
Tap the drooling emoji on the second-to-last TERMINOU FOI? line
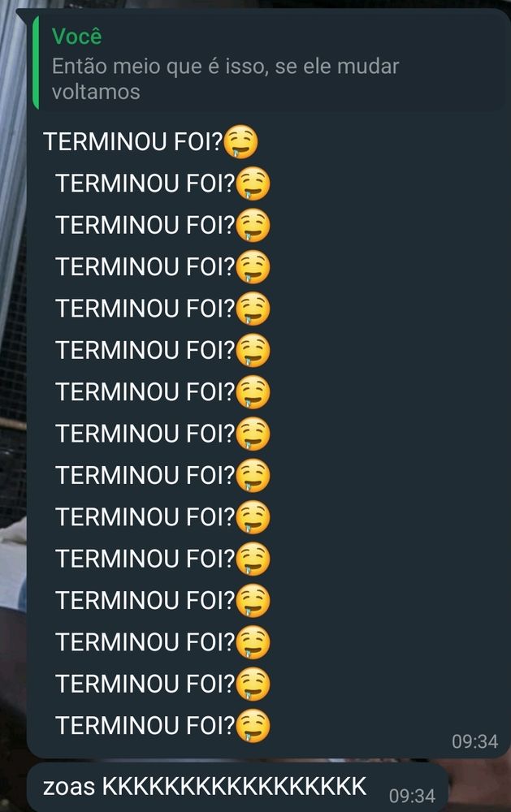[253, 684]
